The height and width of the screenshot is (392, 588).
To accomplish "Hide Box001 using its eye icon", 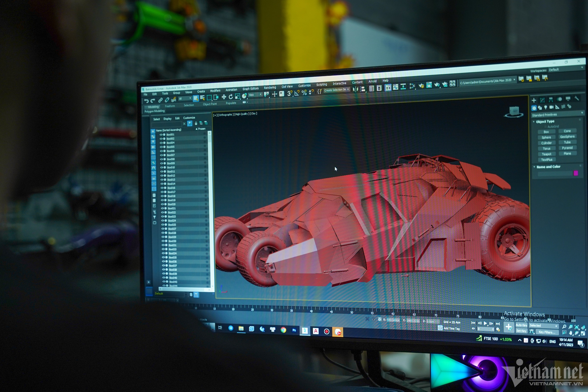I will [161, 135].
